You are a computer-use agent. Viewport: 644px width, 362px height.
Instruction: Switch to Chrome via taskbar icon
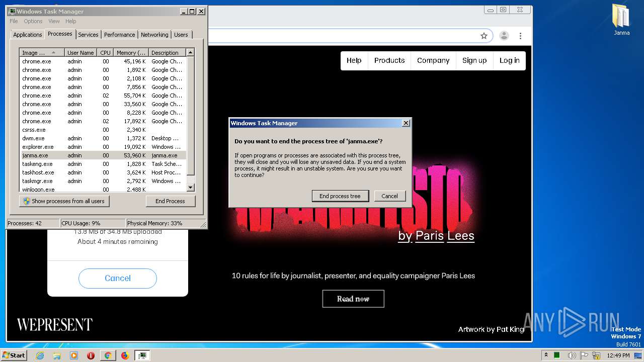(x=108, y=355)
